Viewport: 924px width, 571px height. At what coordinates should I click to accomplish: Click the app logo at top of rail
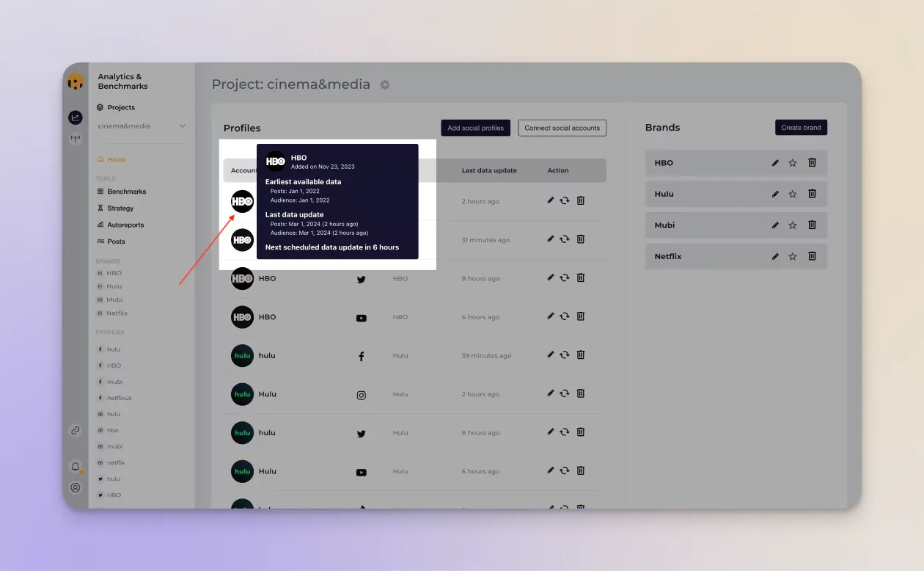click(x=76, y=82)
